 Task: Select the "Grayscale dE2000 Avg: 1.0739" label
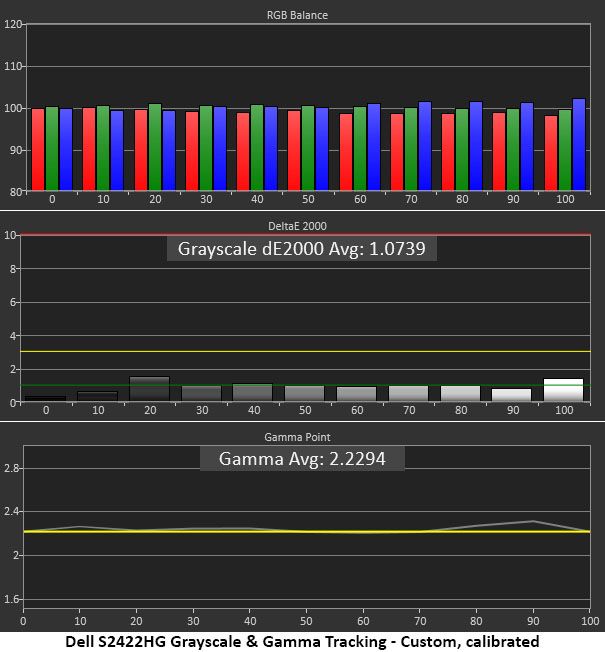301,249
